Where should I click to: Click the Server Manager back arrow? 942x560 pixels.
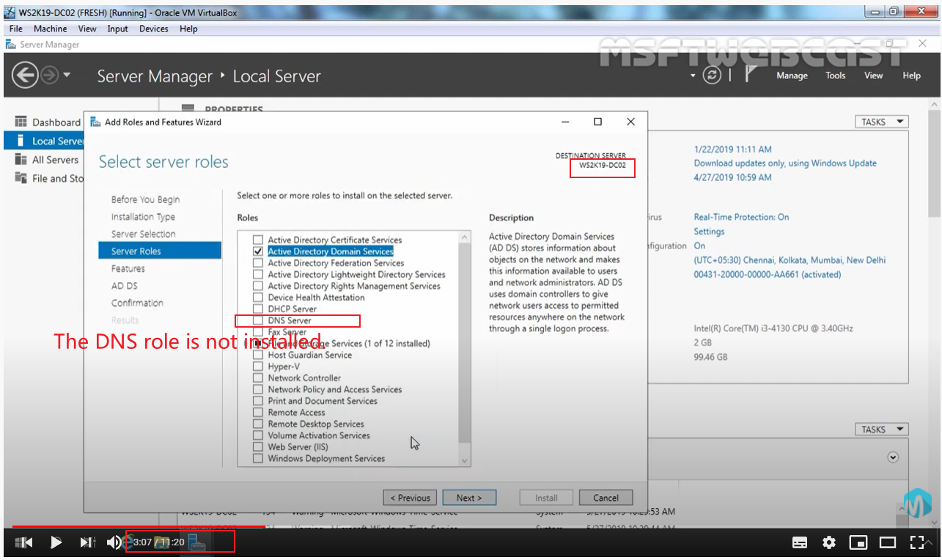click(26, 75)
